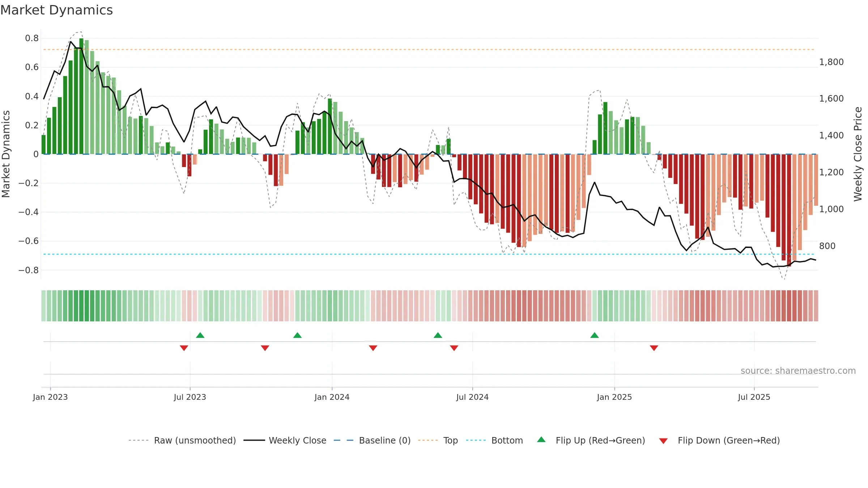Viewport: 868px width, 488px height.
Task: Click the source: sharemaestro.com text
Action: pos(798,371)
